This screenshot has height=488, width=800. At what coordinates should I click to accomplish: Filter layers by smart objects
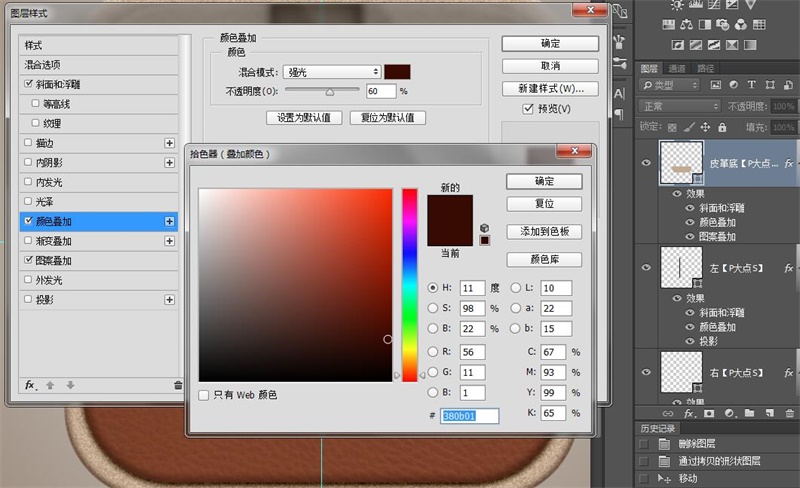[x=788, y=85]
